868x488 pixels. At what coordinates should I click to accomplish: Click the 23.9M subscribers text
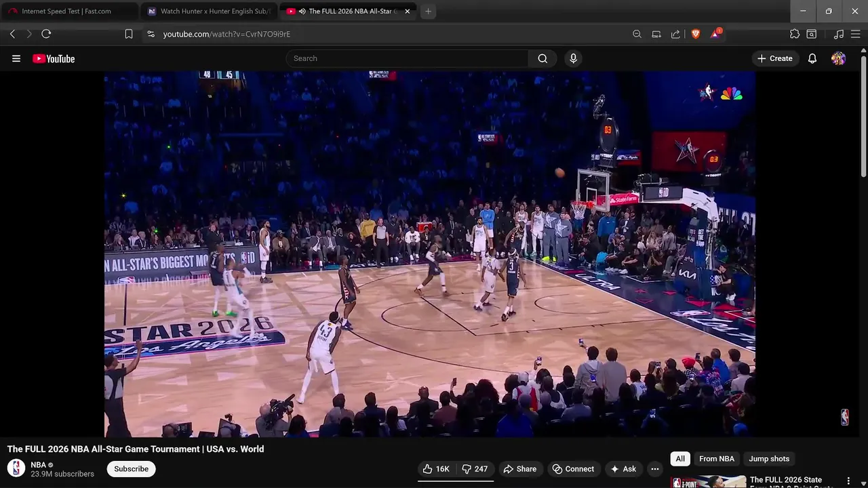coord(62,474)
